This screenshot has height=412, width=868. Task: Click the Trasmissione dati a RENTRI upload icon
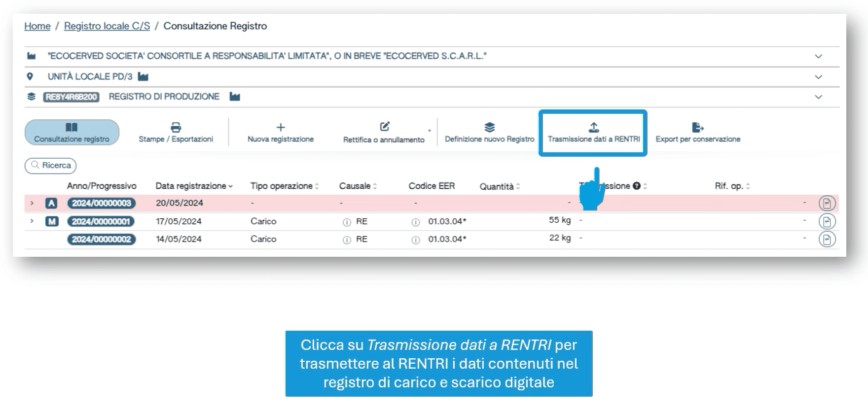tap(594, 128)
